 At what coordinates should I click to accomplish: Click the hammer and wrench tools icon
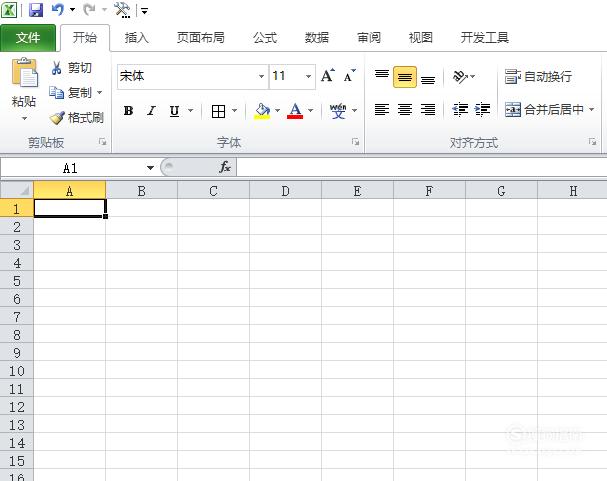click(x=122, y=10)
